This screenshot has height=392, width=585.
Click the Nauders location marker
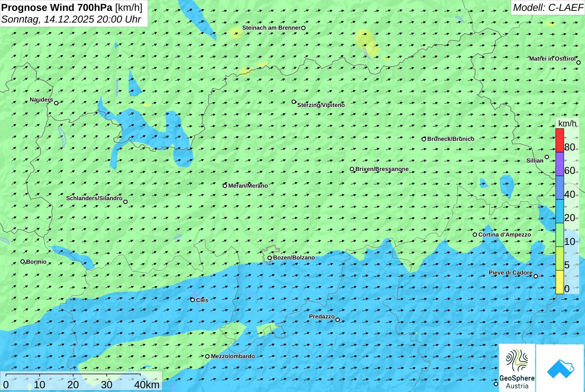pos(56,103)
